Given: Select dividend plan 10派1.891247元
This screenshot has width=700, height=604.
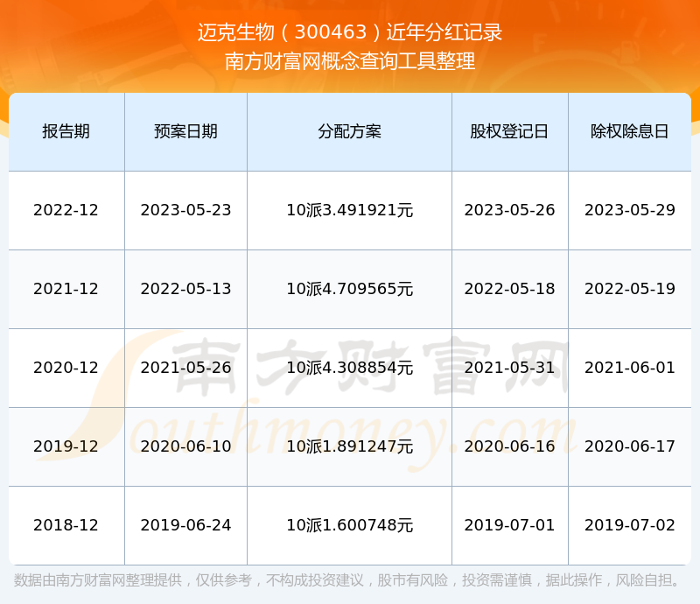Looking at the screenshot, I should click(x=349, y=446).
